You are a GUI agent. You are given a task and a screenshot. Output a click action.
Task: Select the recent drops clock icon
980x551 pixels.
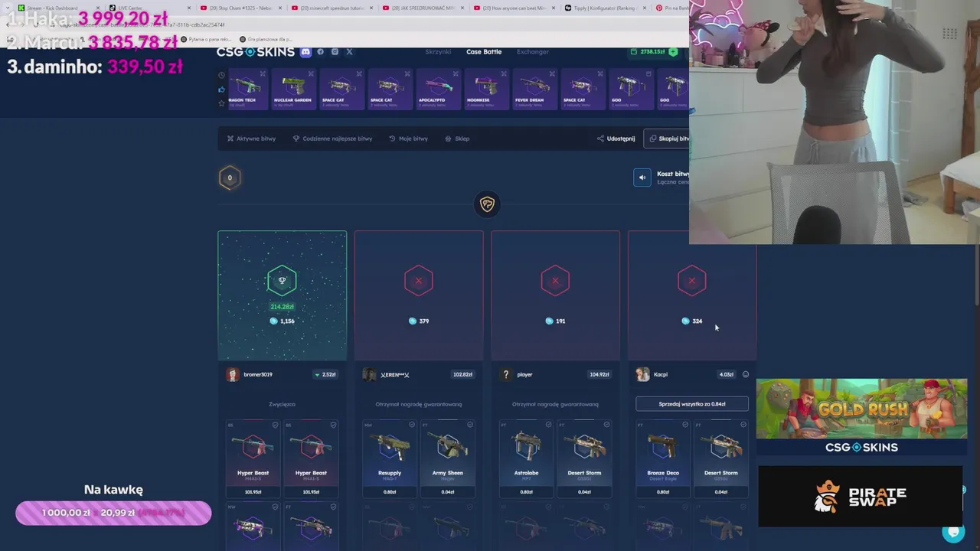(x=222, y=75)
